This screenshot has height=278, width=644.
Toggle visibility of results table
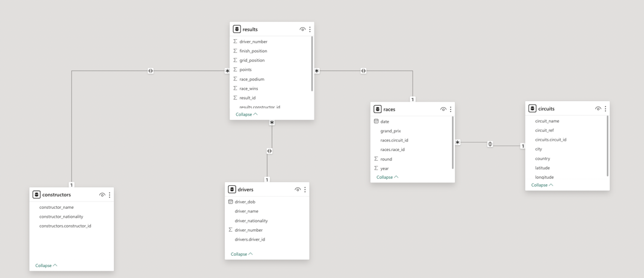pos(302,29)
